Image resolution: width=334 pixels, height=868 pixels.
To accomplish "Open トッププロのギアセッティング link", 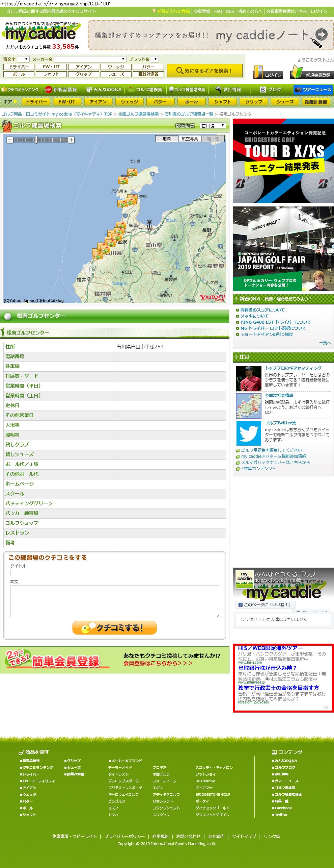I will coord(293,368).
